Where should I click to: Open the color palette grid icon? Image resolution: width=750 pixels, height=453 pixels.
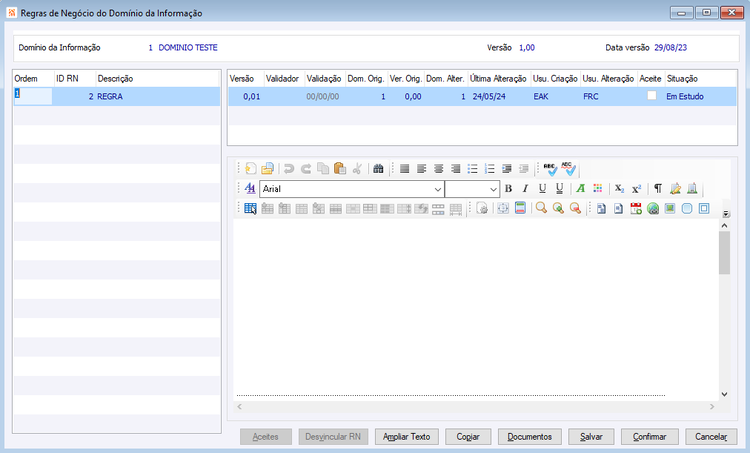click(x=598, y=188)
